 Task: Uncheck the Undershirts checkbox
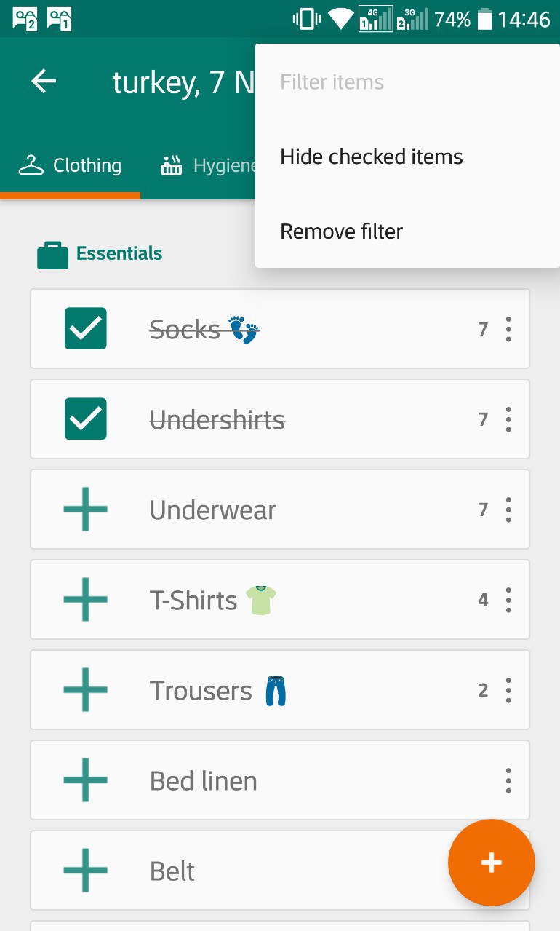(x=86, y=419)
